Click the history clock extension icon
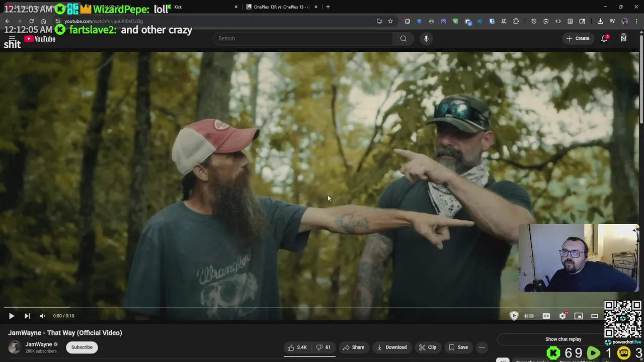This screenshot has height=362, width=644. pyautogui.click(x=534, y=21)
